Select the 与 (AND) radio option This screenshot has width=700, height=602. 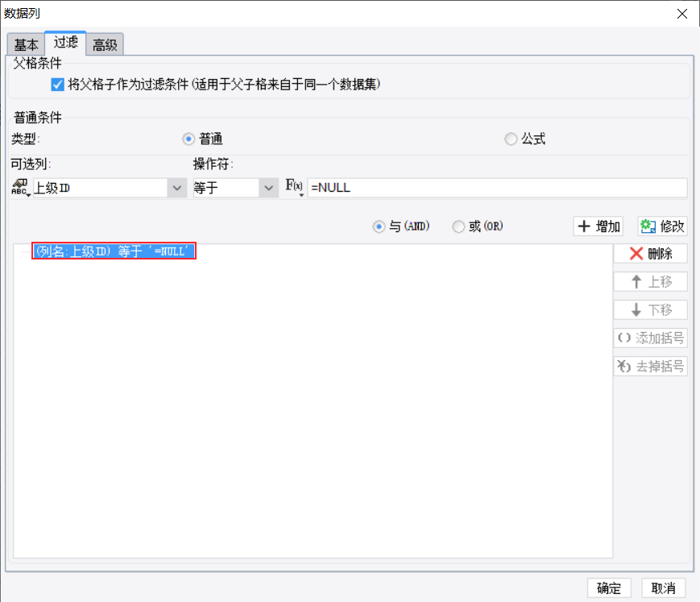(379, 226)
